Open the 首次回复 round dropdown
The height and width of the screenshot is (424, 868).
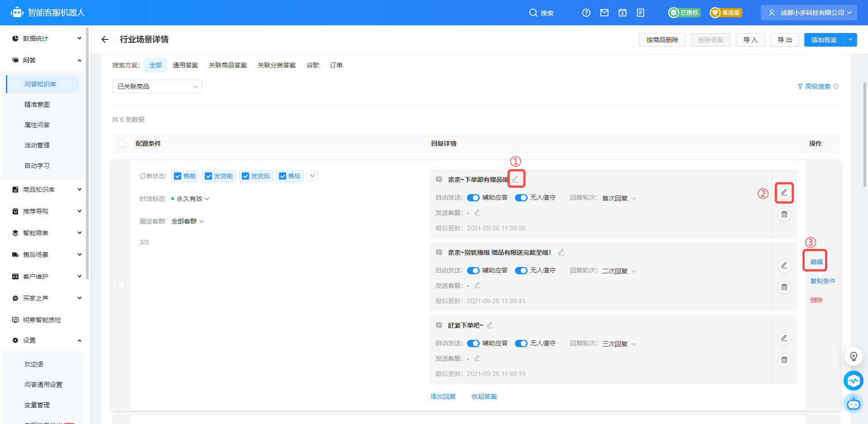pos(619,198)
